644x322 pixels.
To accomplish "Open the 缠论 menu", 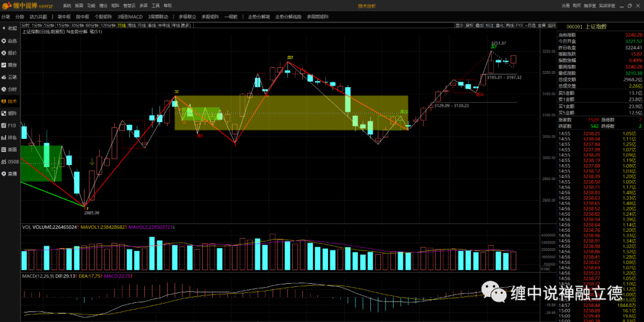I will point(104,6).
